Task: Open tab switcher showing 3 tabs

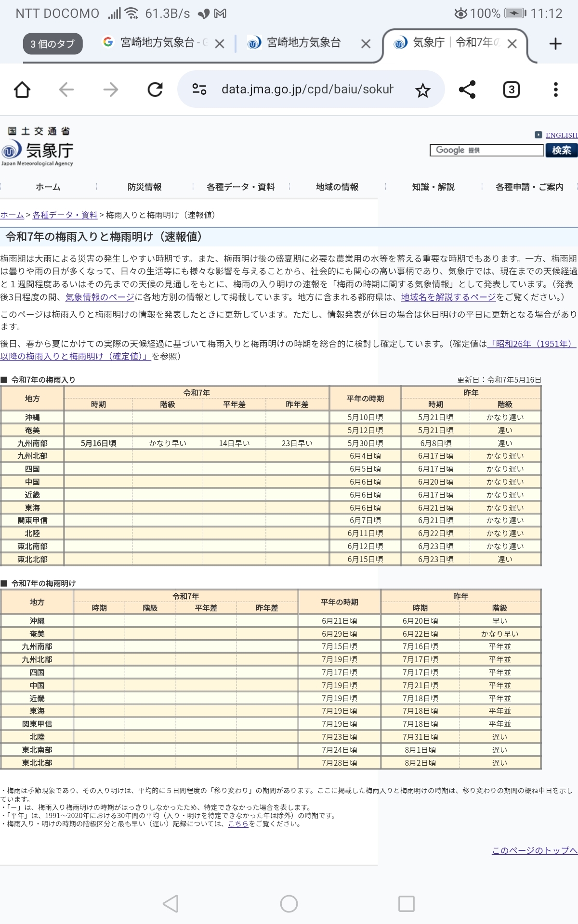Action: pos(511,90)
